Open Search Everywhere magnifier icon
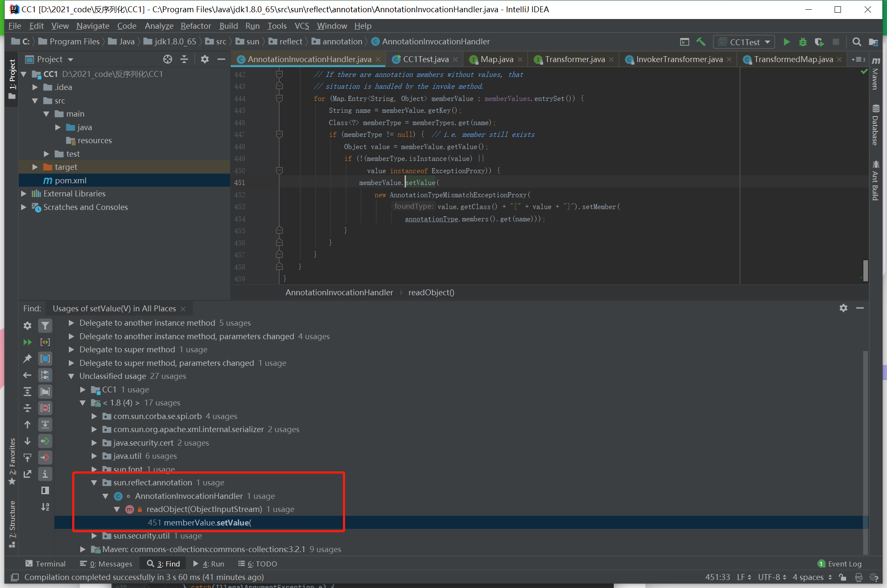The image size is (887, 588). tap(857, 42)
